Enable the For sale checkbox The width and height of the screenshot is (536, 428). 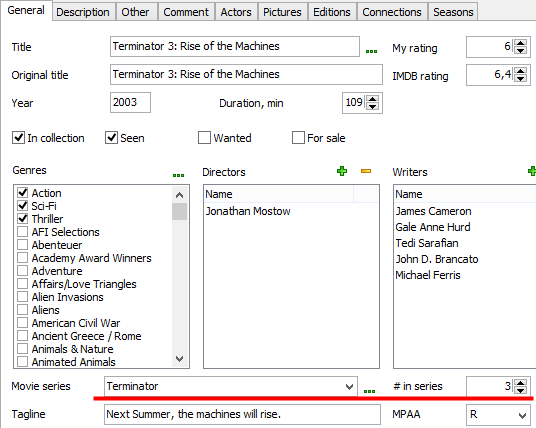[x=298, y=138]
